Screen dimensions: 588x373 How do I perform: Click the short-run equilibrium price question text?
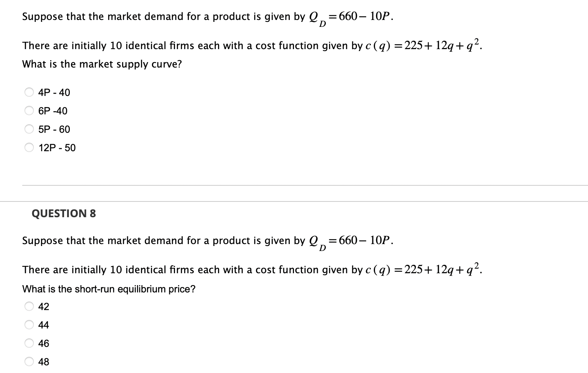108,289
